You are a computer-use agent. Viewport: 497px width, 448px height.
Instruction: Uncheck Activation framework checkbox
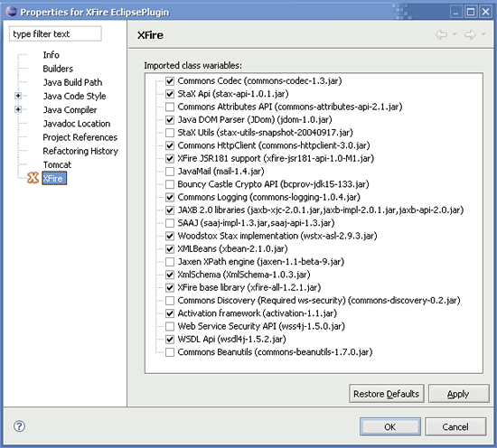(x=170, y=313)
